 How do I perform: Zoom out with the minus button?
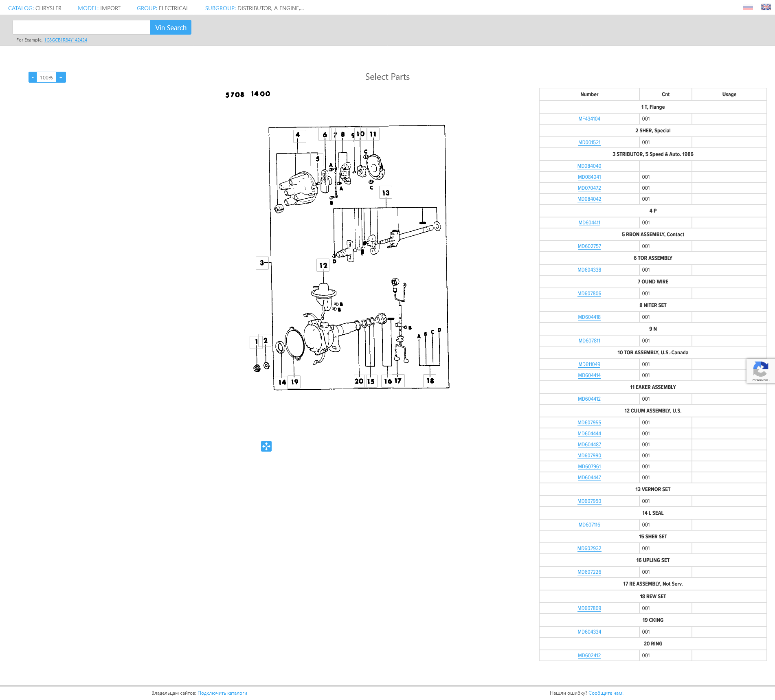coord(33,77)
